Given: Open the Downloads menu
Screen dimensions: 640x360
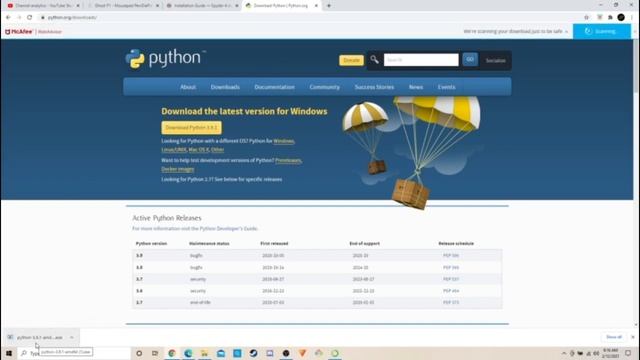Looking at the screenshot, I should click(x=225, y=87).
